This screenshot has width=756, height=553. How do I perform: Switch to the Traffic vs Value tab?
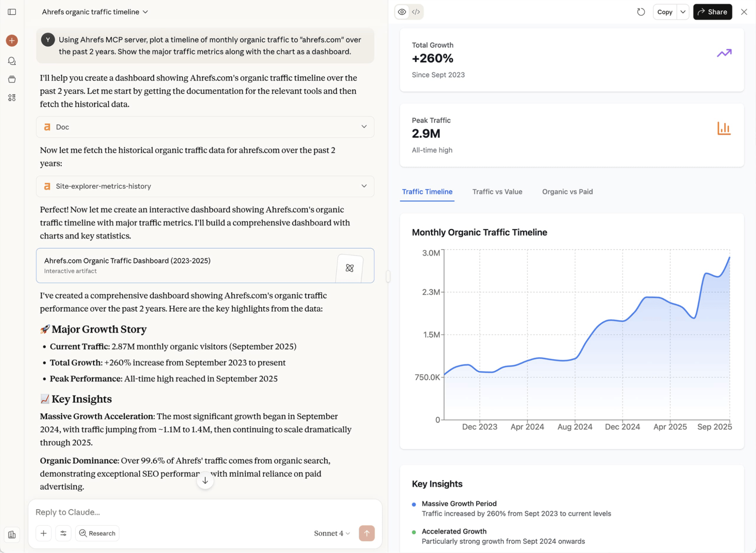point(497,192)
